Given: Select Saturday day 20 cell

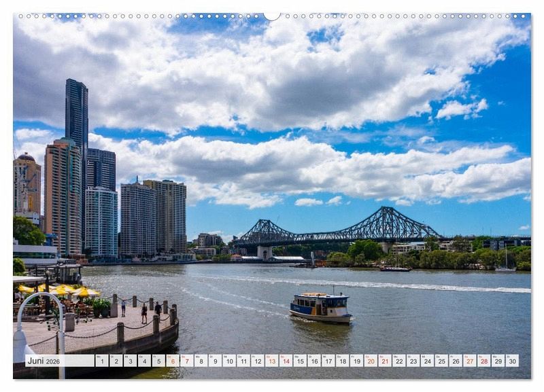Looking at the screenshot, I should click(371, 361).
